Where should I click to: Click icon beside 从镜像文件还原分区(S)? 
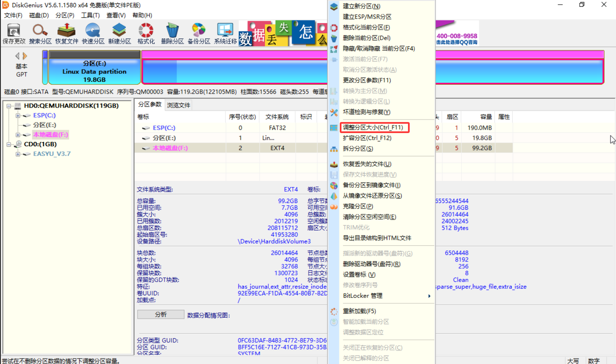pyautogui.click(x=334, y=196)
